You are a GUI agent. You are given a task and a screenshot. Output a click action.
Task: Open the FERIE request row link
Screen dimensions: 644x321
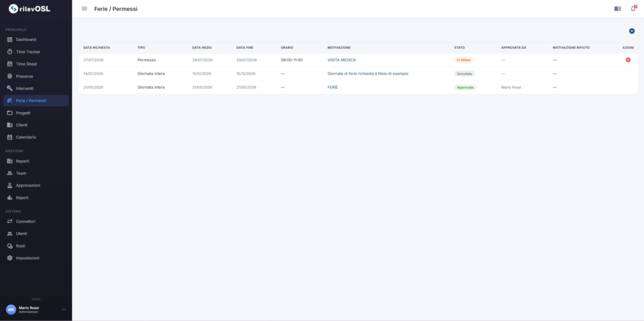[333, 87]
